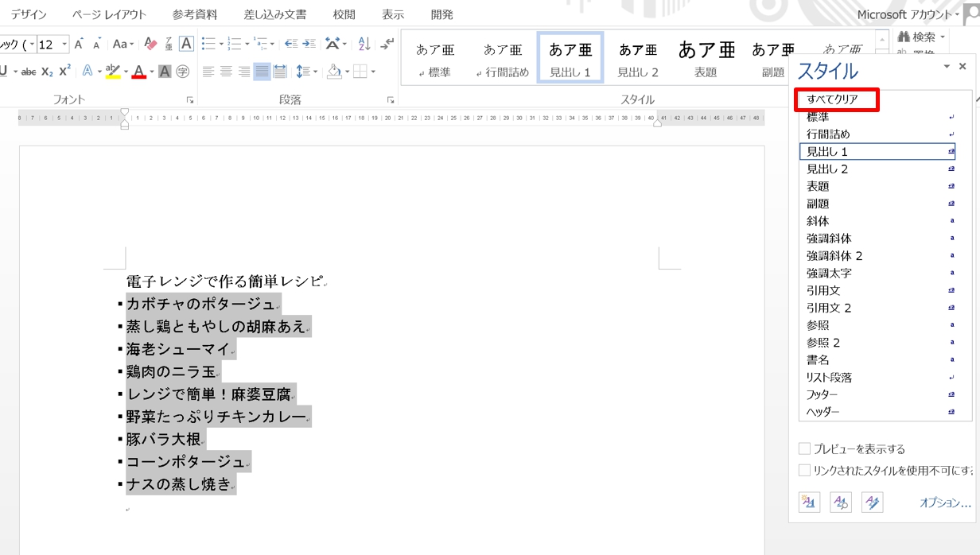Open Style Inspector button
Viewport: 980px width, 555px height.
point(841,502)
